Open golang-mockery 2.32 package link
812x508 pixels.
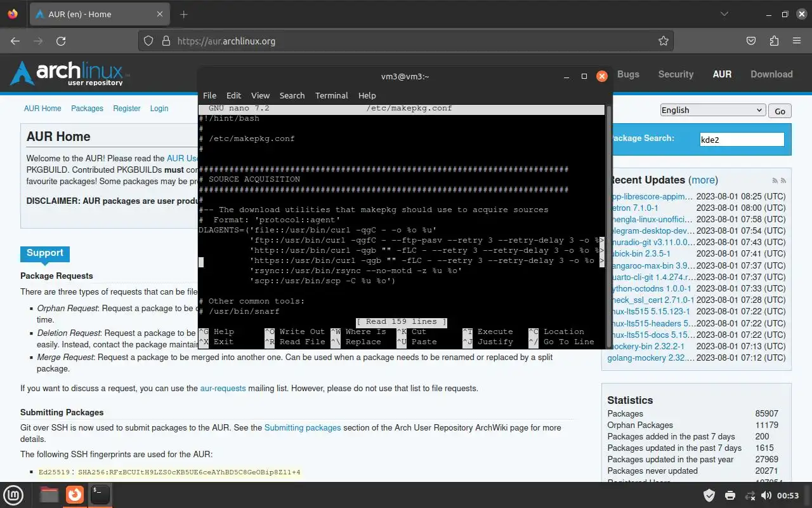[650, 358]
